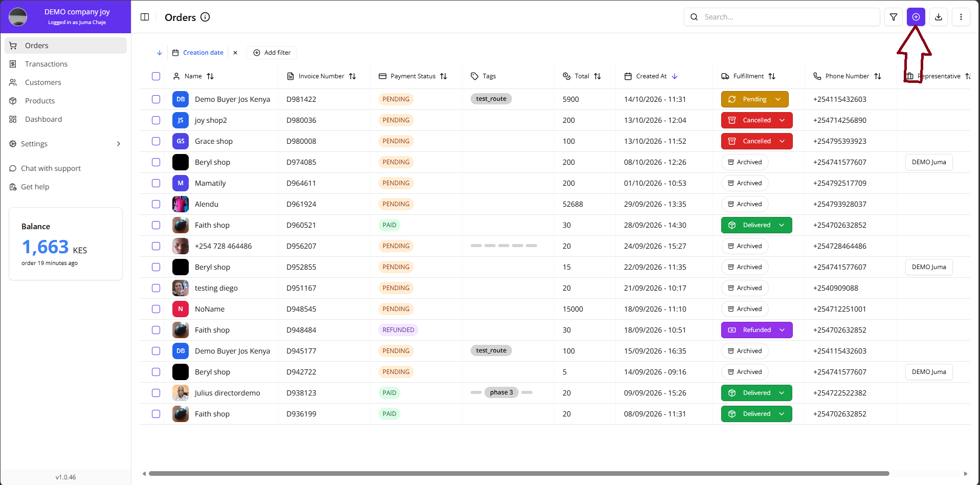Open Chat with support

[65, 168]
